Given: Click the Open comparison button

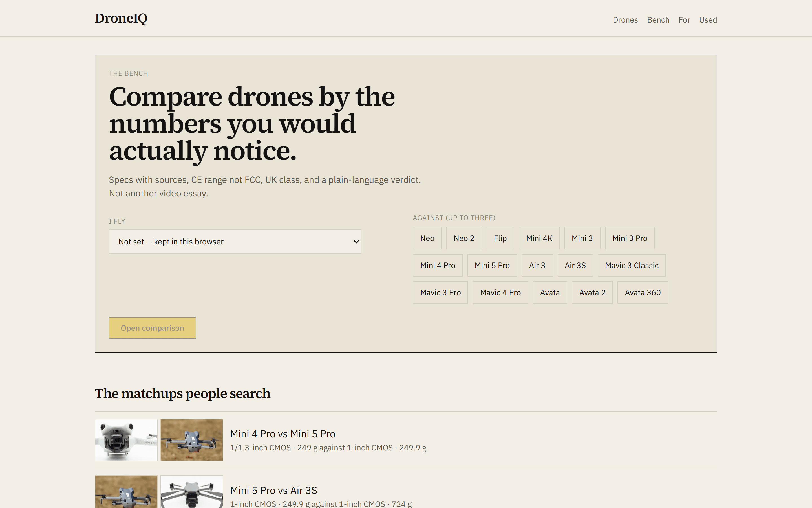Looking at the screenshot, I should [x=152, y=328].
